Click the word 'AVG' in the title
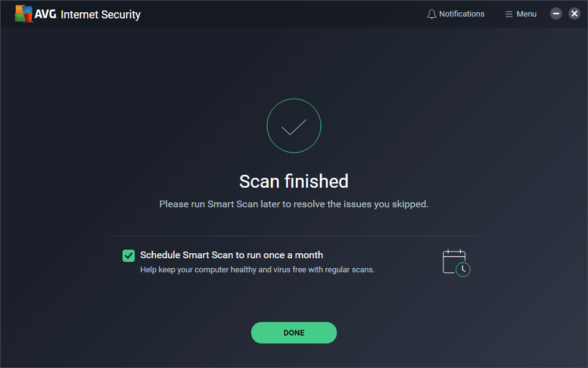Screen dimensions: 588x368 [x=47, y=15]
